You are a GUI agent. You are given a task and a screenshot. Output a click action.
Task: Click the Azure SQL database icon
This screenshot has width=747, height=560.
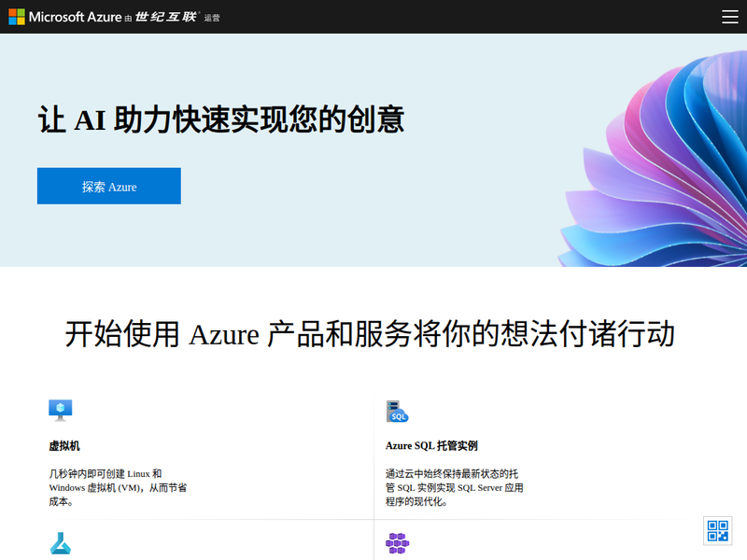[397, 411]
